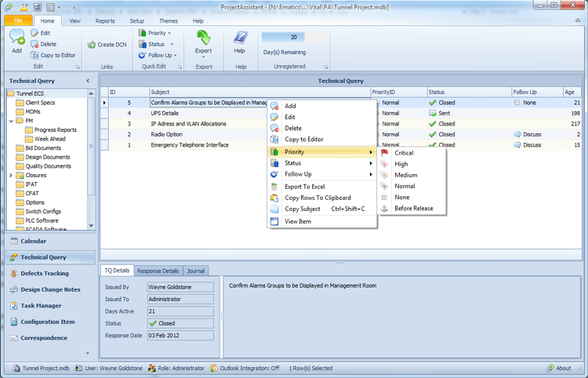Click Copy to Editor in the ribbon
588x378 pixels.
click(x=53, y=55)
